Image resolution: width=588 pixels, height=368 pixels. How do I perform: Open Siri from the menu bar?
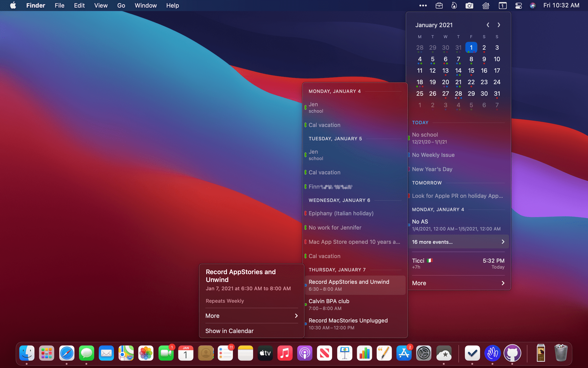click(533, 5)
